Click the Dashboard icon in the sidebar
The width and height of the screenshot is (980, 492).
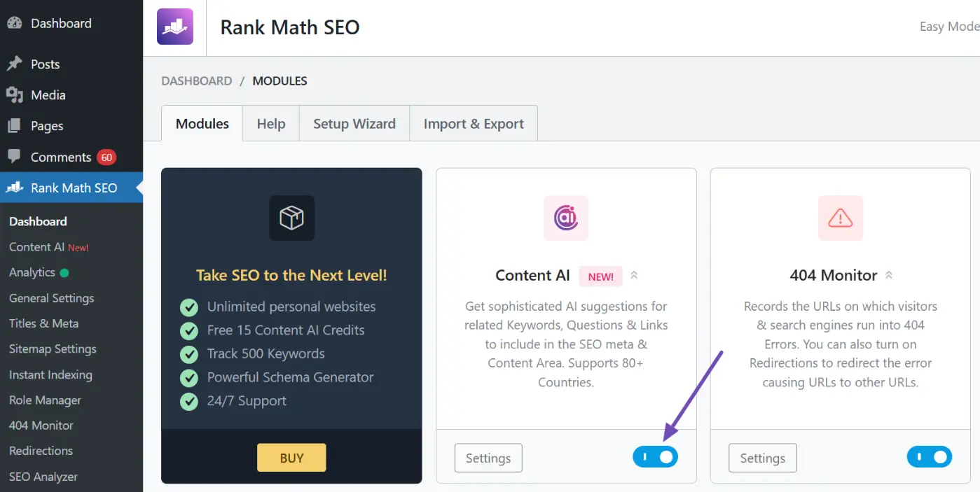click(14, 22)
